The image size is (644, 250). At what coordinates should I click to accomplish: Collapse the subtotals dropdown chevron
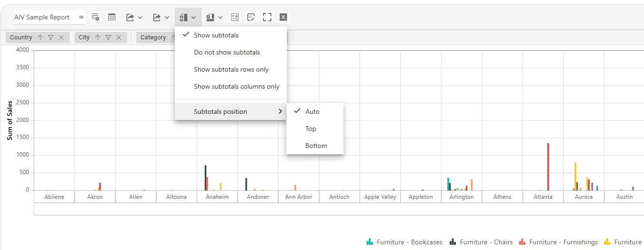[194, 18]
